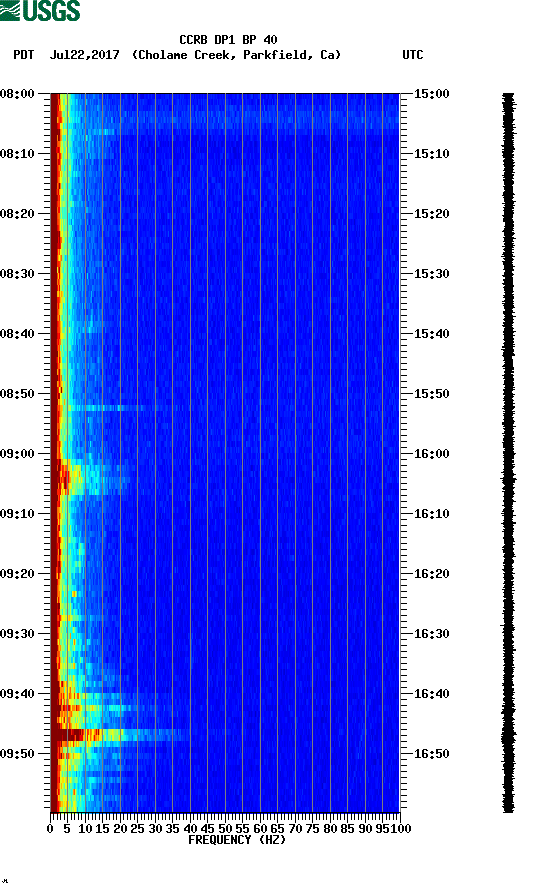Screen dimensions: 552x892
Task: Click the date 'Jul22,2017'
Action: [85, 55]
